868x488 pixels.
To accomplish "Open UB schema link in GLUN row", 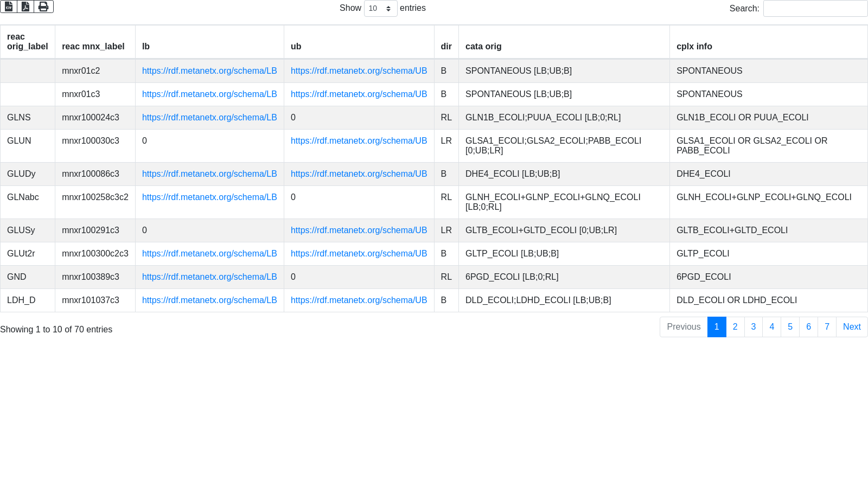I will 359,141.
